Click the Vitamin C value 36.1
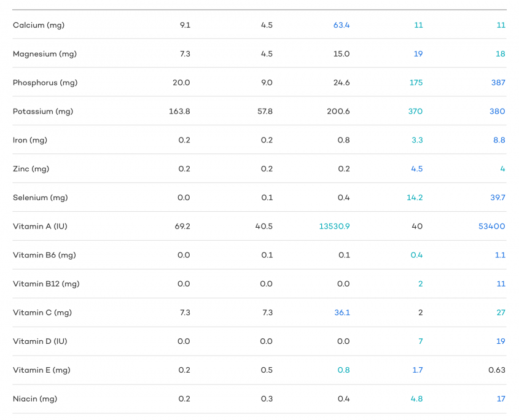Screen dimensions: 519x420 (x=342, y=313)
